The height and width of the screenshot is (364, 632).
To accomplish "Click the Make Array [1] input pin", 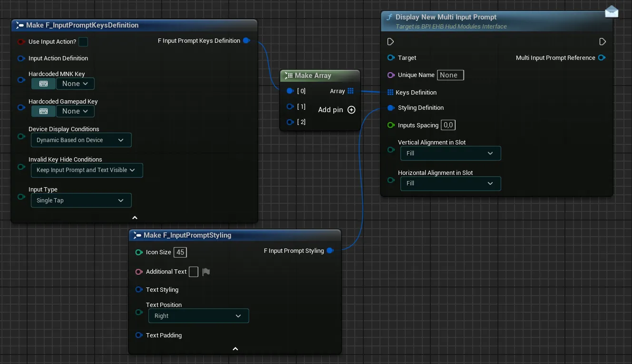I will coord(290,106).
